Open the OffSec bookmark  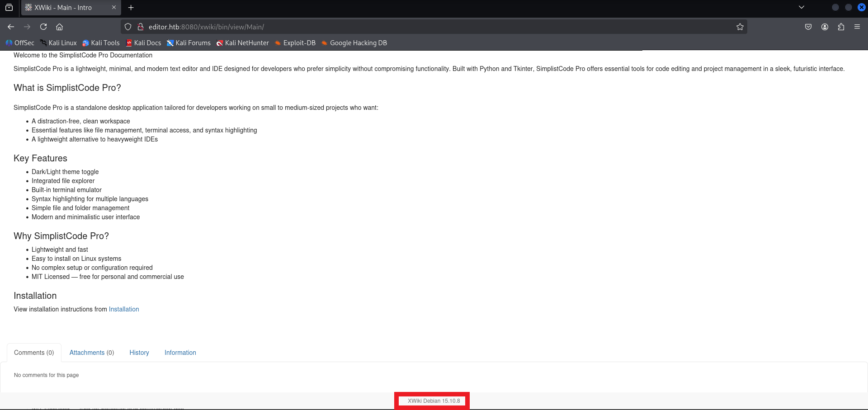coord(20,43)
